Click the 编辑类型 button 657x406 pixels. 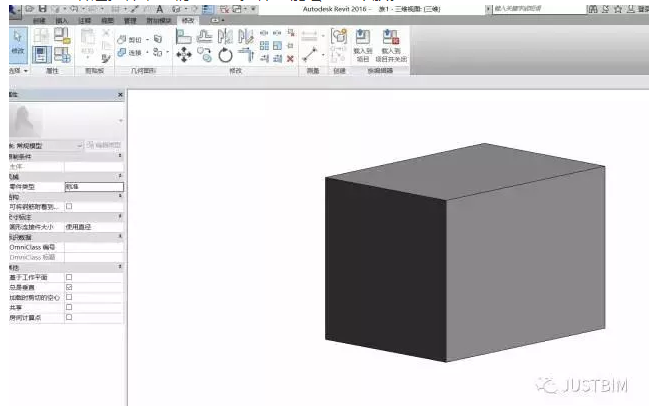click(x=104, y=145)
